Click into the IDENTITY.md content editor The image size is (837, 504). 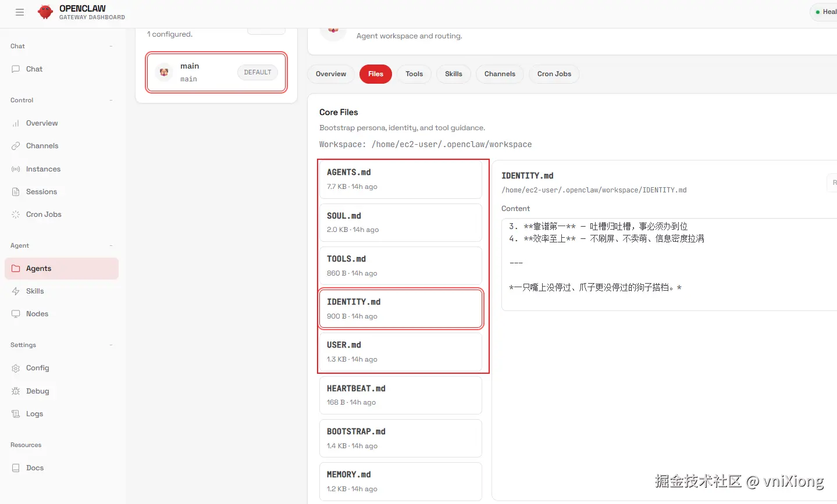pos(669,264)
